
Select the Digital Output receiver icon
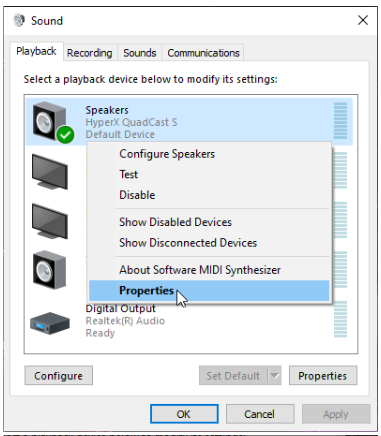point(50,323)
